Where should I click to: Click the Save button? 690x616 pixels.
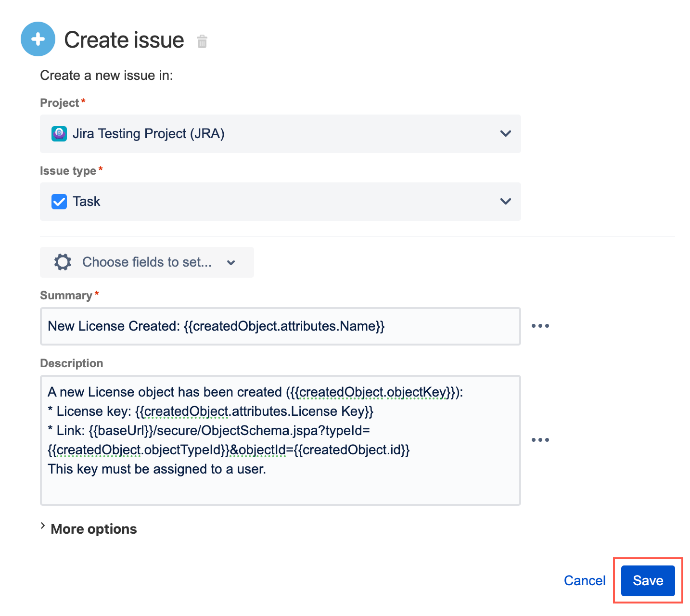tap(648, 580)
